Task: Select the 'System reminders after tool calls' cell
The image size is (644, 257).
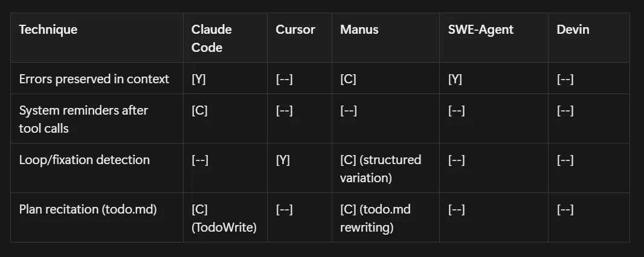Action: 83,118
